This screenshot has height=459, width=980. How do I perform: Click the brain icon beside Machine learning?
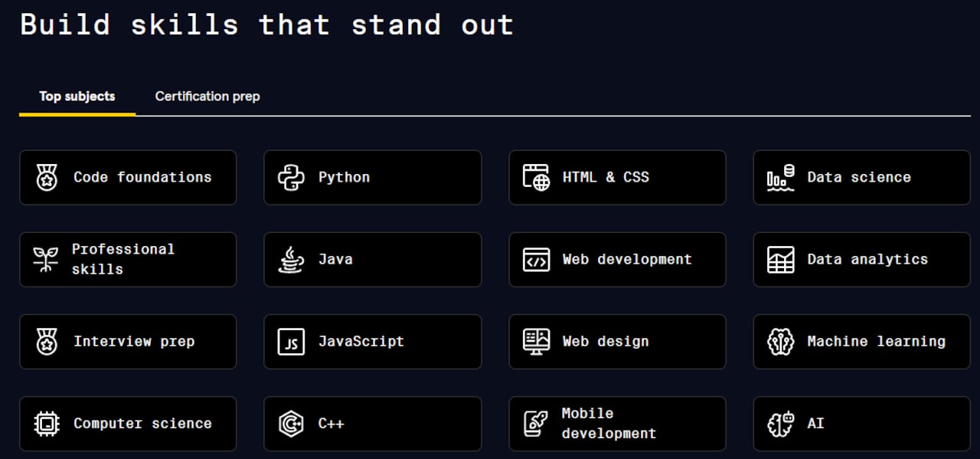(x=780, y=342)
